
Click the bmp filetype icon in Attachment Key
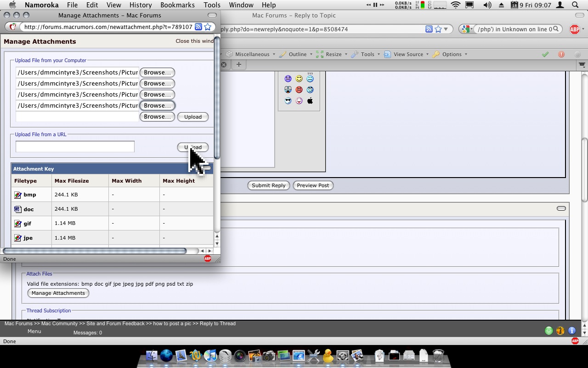click(x=18, y=195)
